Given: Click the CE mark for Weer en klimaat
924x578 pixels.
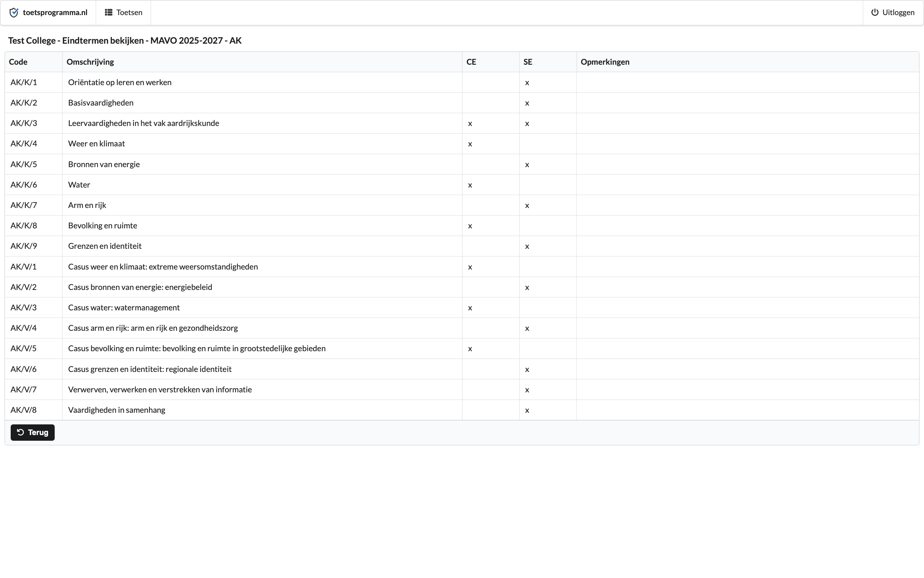Looking at the screenshot, I should pyautogui.click(x=470, y=144).
